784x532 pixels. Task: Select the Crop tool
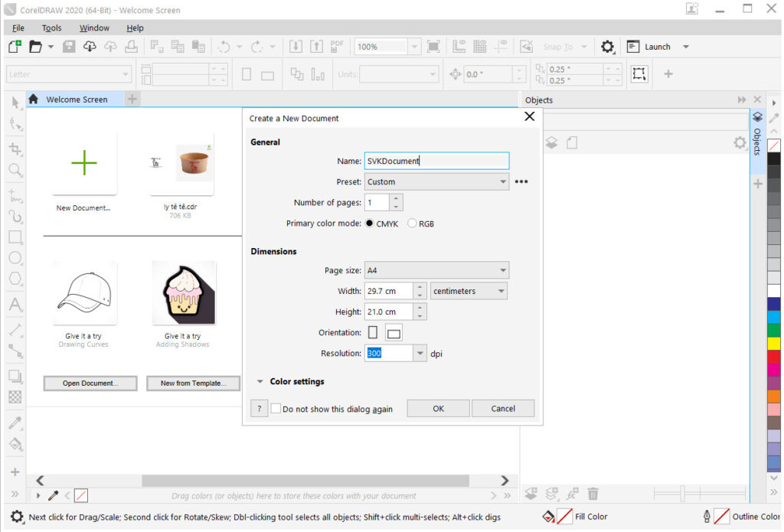pyautogui.click(x=15, y=149)
